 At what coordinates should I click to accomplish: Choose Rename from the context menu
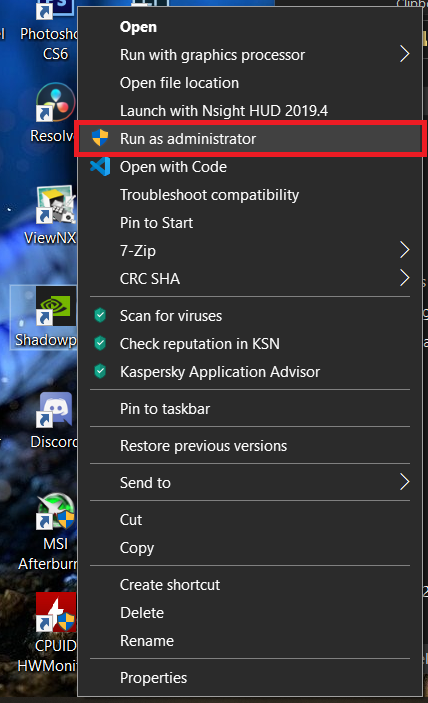point(250,641)
